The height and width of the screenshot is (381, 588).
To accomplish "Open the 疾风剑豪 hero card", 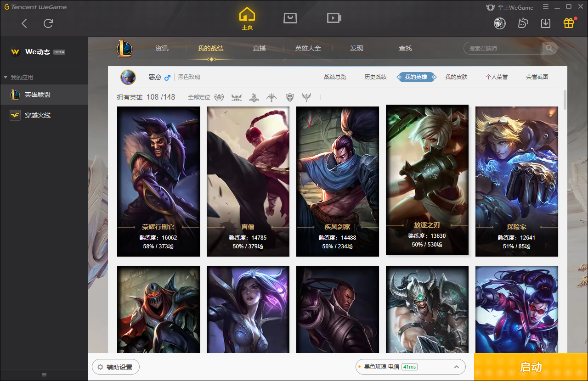I will [x=338, y=181].
